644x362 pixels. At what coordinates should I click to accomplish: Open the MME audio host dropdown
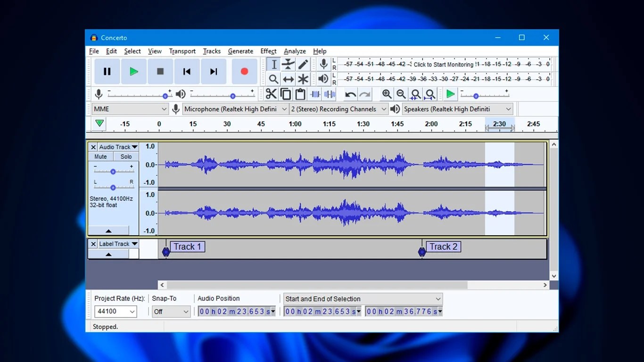coord(130,109)
